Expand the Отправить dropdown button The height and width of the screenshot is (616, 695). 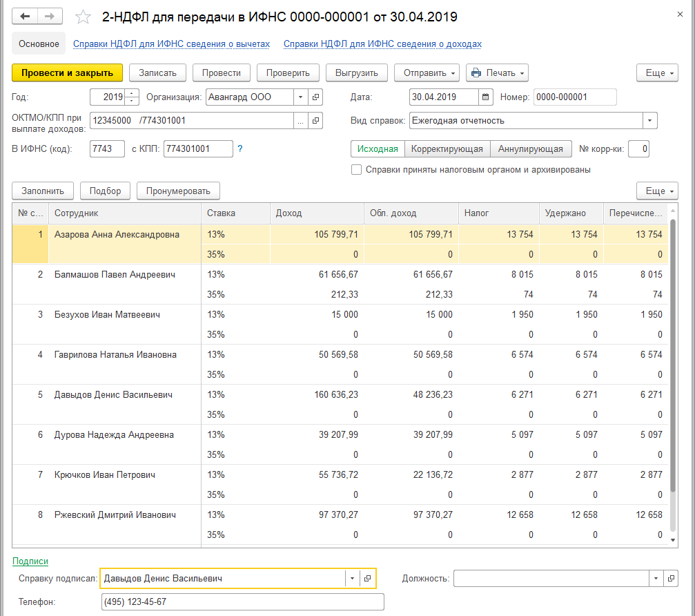426,73
